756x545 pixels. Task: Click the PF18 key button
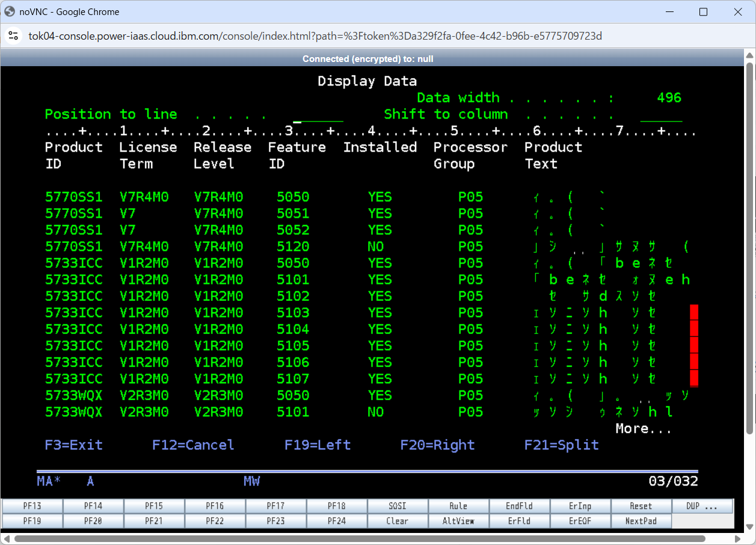pos(337,506)
